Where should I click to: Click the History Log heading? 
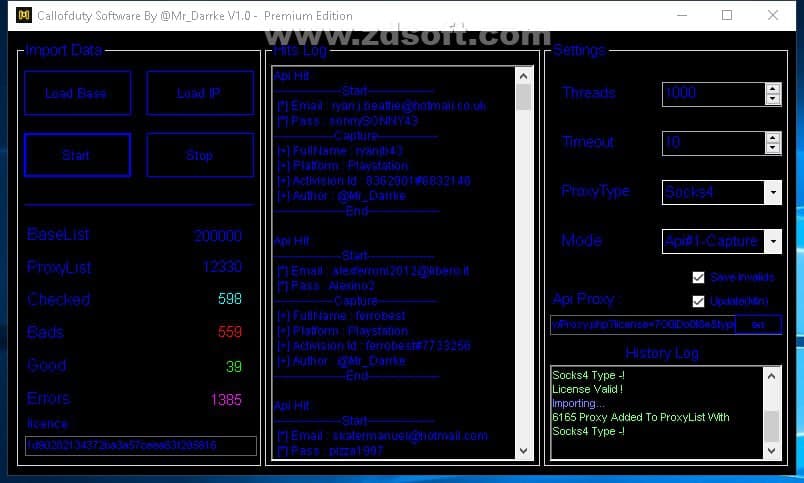[x=662, y=353]
